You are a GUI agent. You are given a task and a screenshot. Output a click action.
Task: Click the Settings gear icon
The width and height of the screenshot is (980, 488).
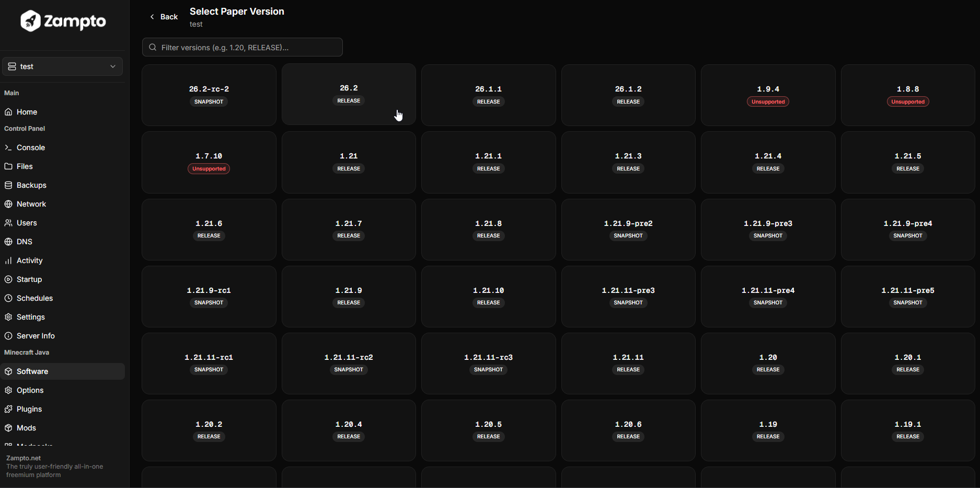8,317
